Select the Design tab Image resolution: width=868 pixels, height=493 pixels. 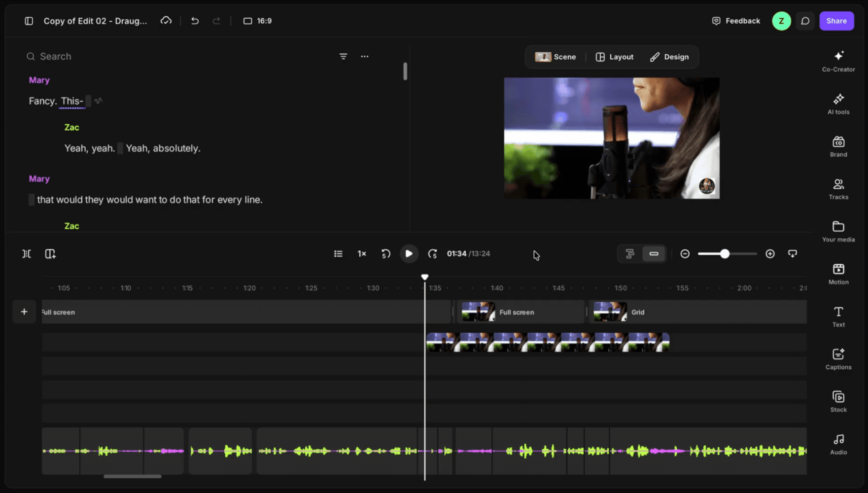669,57
